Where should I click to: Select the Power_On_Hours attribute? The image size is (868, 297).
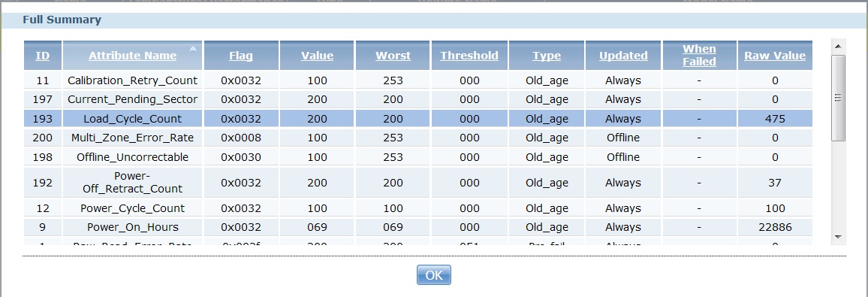(132, 227)
